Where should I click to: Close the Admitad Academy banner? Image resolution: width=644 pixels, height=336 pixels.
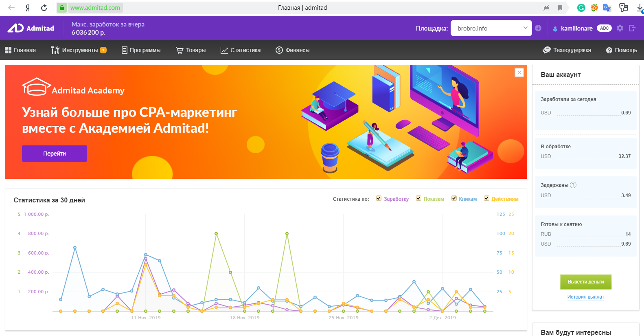pos(519,72)
